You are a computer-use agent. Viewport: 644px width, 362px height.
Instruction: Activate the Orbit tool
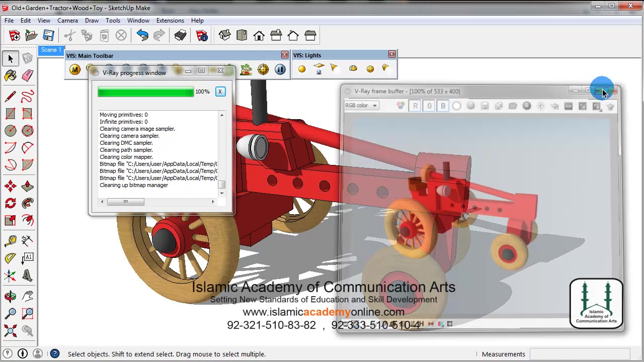pyautogui.click(x=10, y=296)
